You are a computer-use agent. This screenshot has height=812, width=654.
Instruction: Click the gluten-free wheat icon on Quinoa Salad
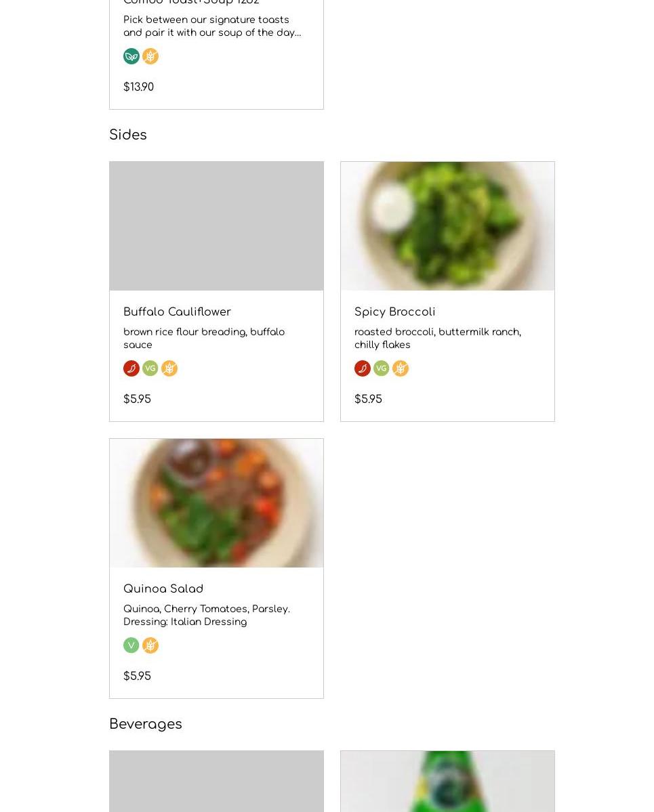click(x=150, y=645)
